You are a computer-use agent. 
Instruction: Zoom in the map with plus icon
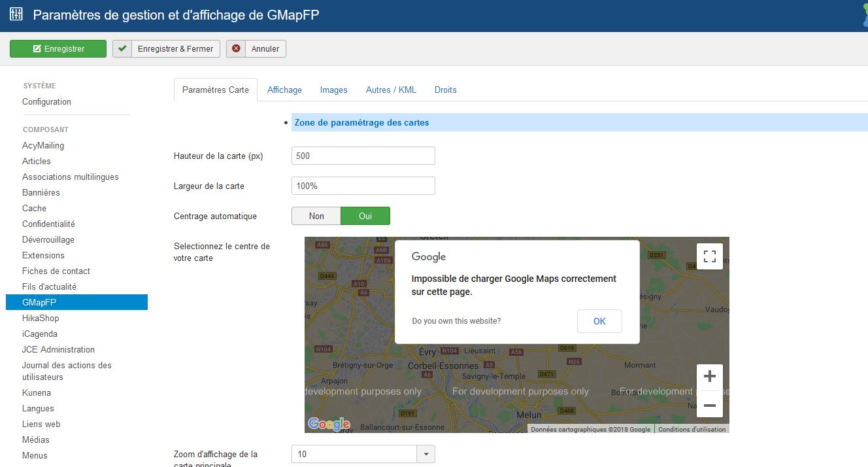710,376
